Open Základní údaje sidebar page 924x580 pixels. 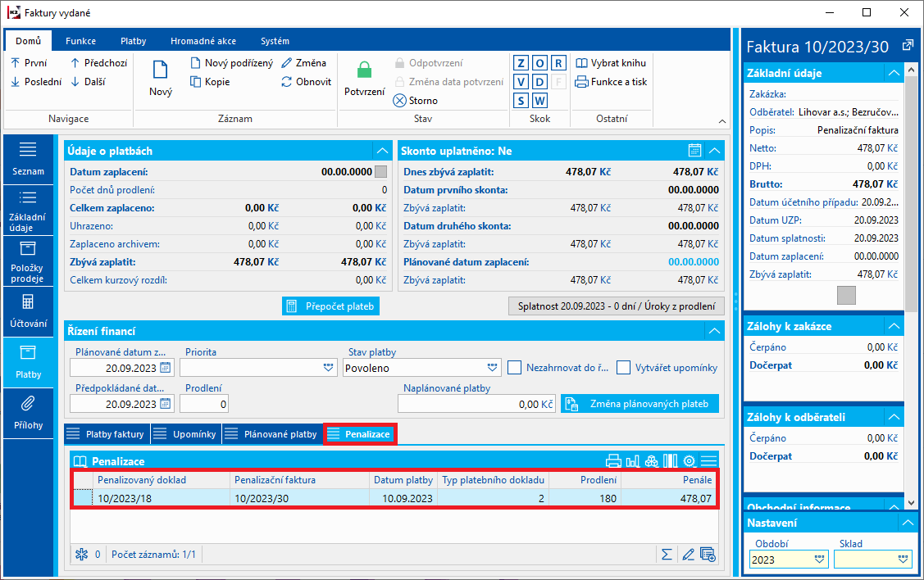click(28, 211)
